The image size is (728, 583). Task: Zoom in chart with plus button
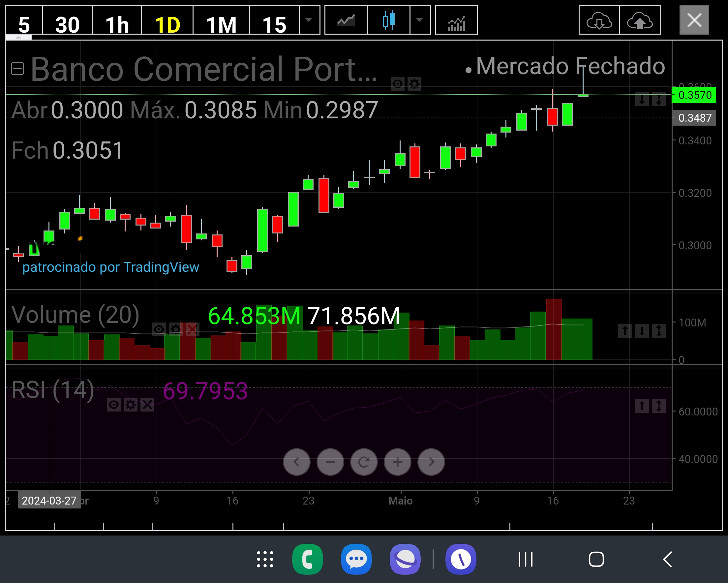click(x=397, y=462)
